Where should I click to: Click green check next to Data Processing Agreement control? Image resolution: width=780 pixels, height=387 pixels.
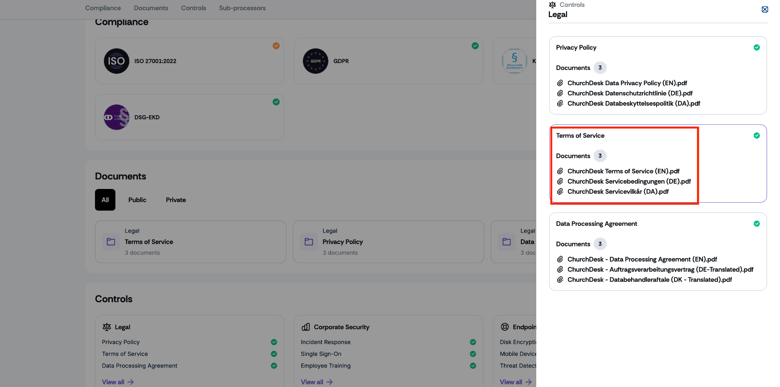(274, 366)
